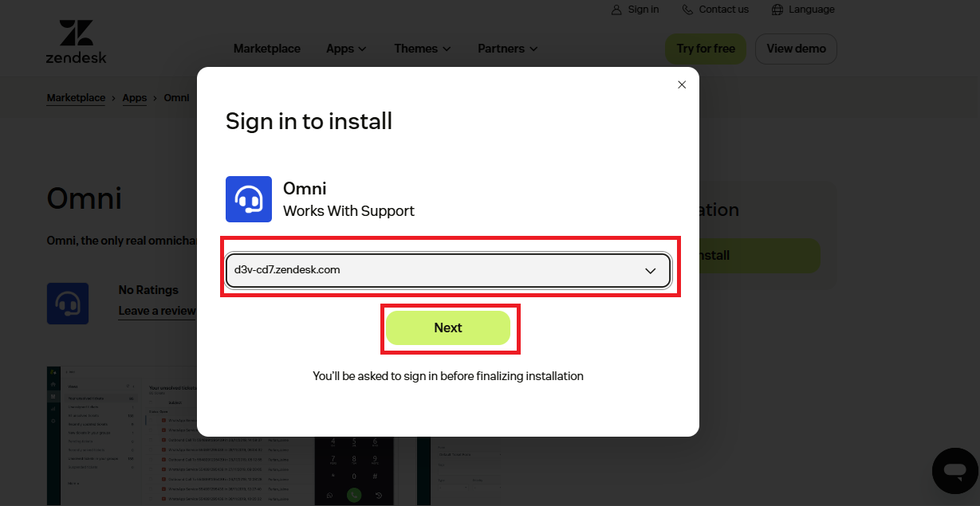This screenshot has width=980, height=506.
Task: Click the Zendesk logo
Action: coord(76,42)
